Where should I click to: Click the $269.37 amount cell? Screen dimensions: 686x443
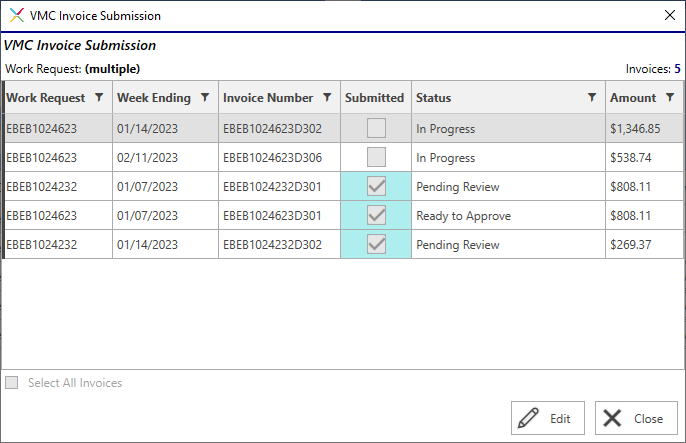pos(644,244)
